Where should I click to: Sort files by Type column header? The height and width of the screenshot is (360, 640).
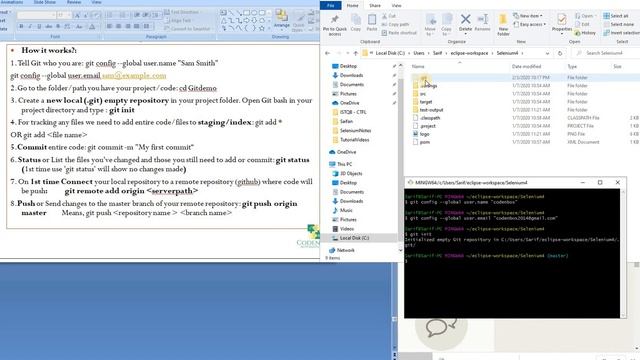pos(572,67)
